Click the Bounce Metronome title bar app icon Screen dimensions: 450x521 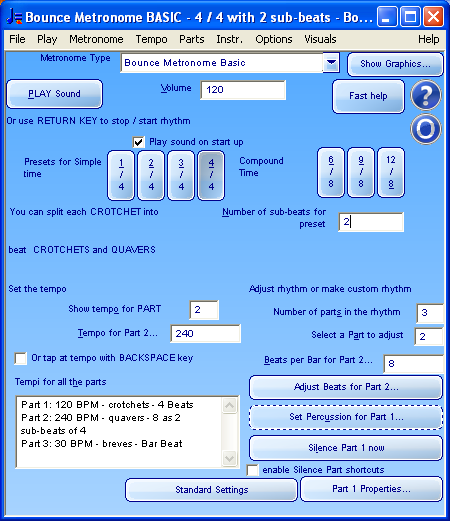click(x=14, y=16)
